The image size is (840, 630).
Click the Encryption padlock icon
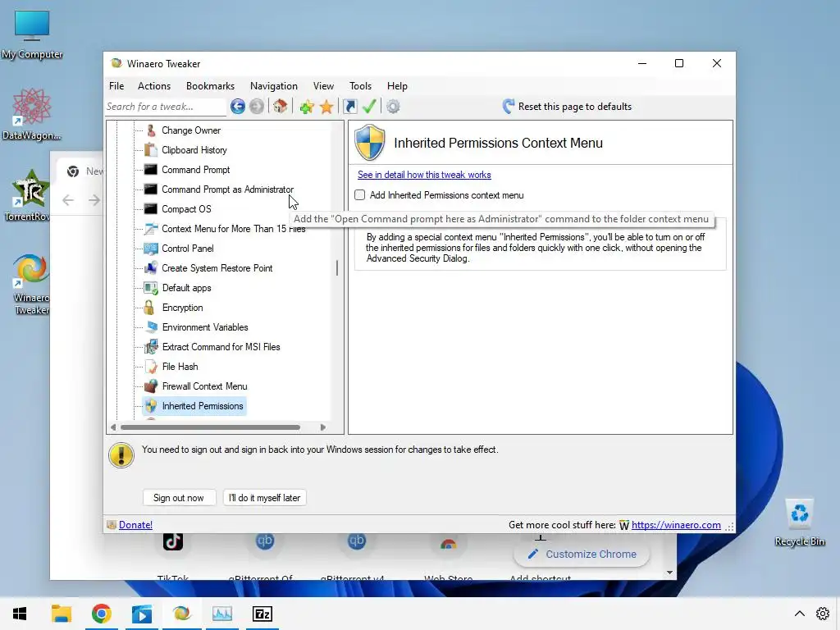(149, 308)
